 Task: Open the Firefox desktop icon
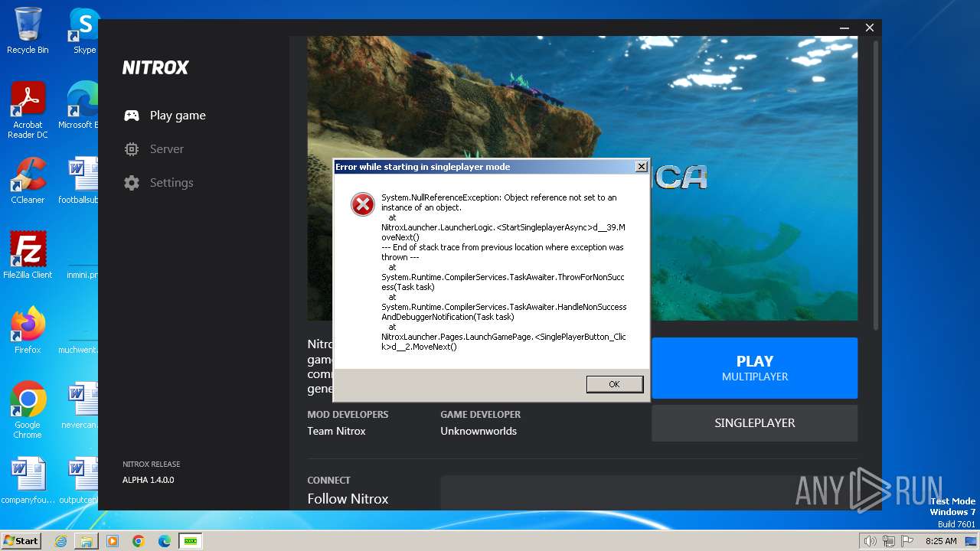(x=28, y=331)
